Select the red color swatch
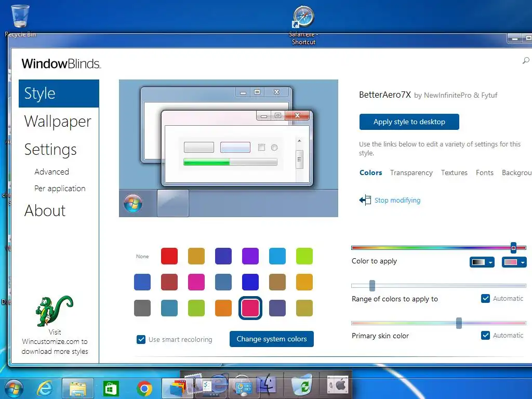Screen dimensions: 532x399 169,256
